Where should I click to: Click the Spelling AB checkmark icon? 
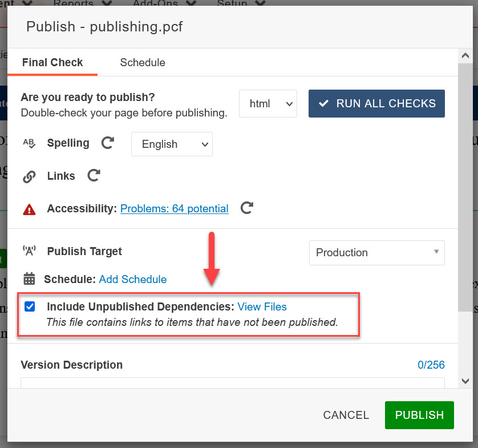[29, 144]
